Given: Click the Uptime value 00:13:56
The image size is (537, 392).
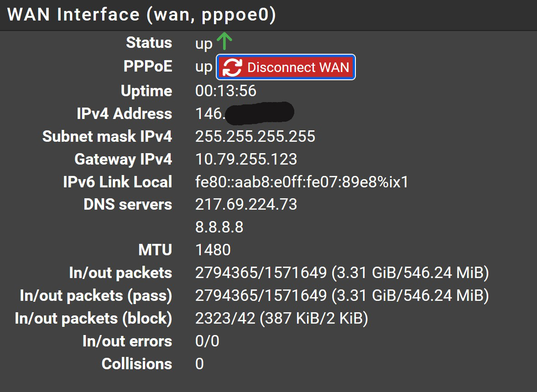Looking at the screenshot, I should pos(226,91).
